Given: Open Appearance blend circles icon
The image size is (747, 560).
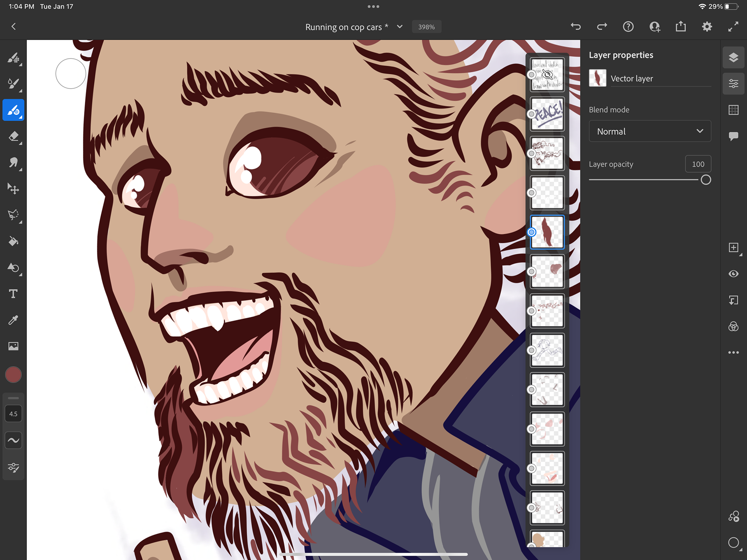Looking at the screenshot, I should coord(733,326).
